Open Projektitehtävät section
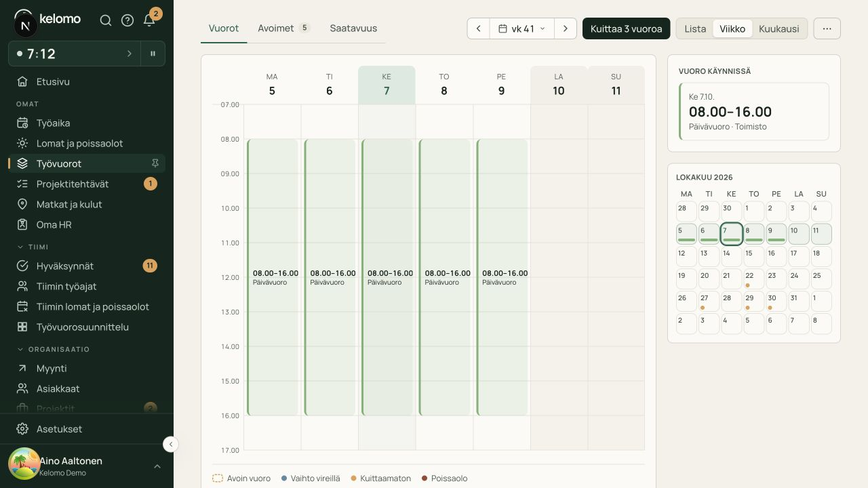The width and height of the screenshot is (868, 488). (x=87, y=184)
